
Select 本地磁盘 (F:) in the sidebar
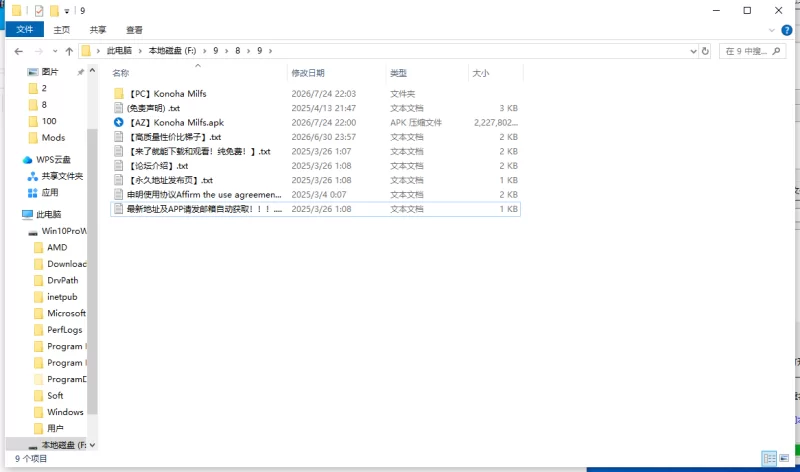tap(63, 445)
